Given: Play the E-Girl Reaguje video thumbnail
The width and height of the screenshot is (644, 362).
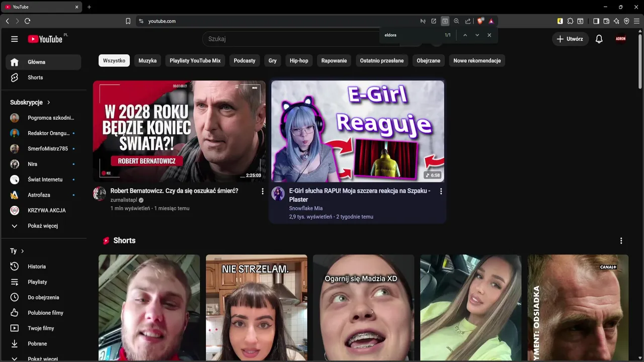Looking at the screenshot, I should click(x=358, y=131).
